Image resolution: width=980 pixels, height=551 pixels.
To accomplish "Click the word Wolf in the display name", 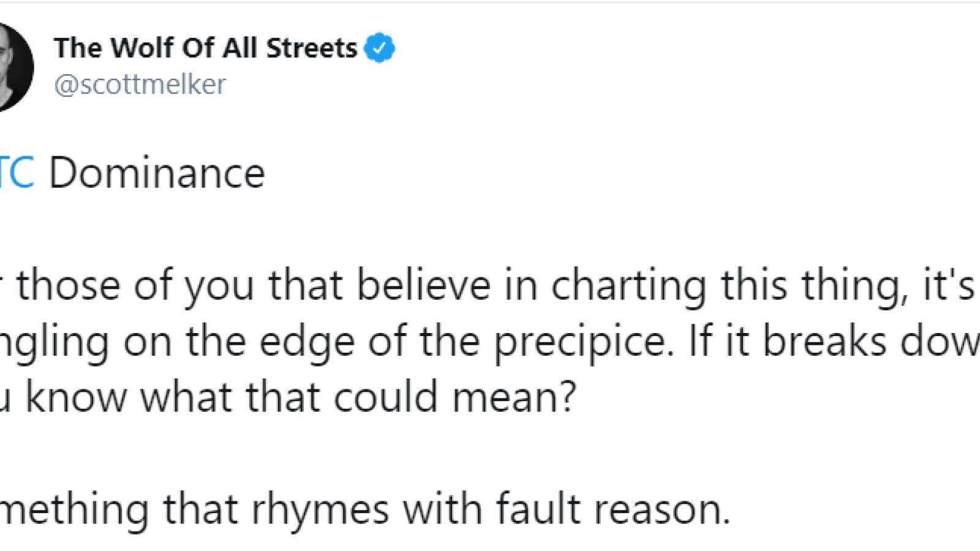I will tap(142, 48).
